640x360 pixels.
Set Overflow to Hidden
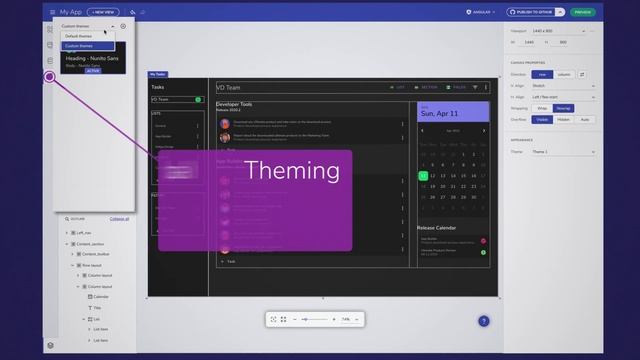coord(563,120)
